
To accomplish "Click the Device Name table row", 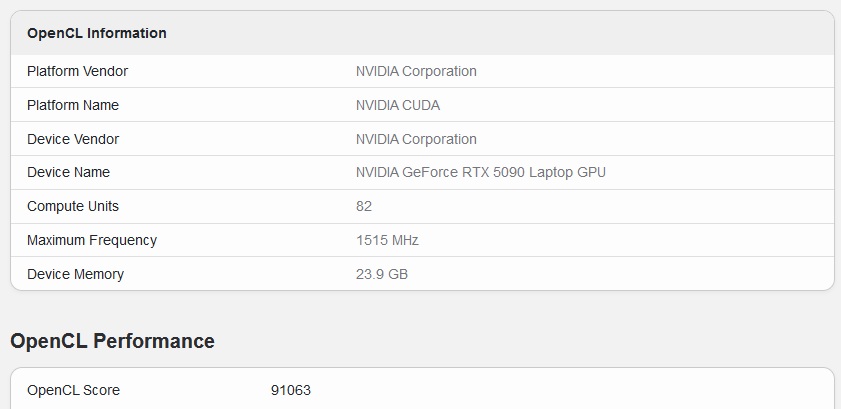I will [423, 172].
